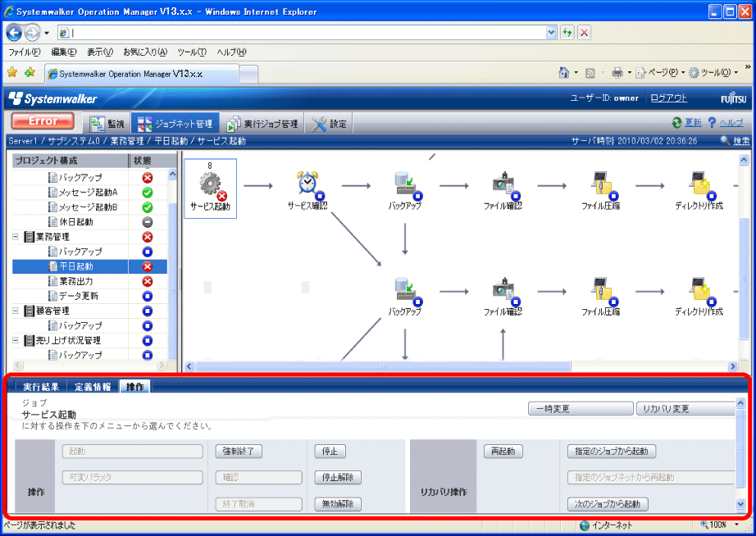Click the 無効解除 button
Viewport: 756px width, 536px height.
[338, 504]
